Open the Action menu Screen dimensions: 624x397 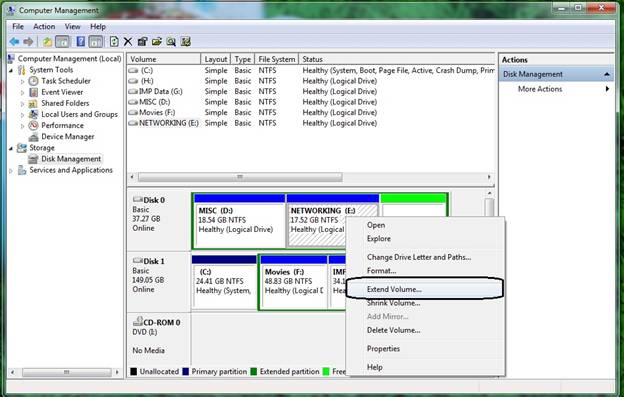44,27
